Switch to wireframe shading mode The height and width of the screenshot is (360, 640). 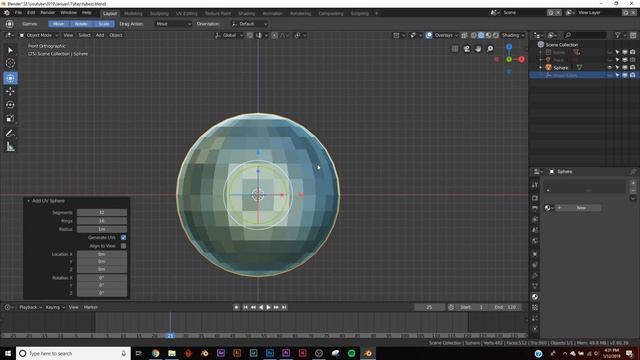[x=473, y=36]
